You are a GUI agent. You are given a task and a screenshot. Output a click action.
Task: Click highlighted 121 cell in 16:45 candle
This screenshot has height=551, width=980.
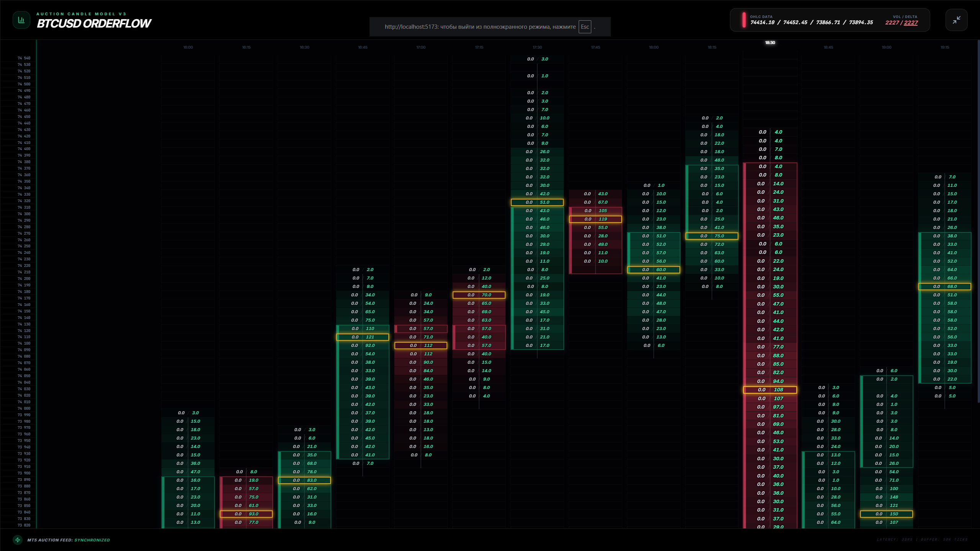(x=363, y=337)
